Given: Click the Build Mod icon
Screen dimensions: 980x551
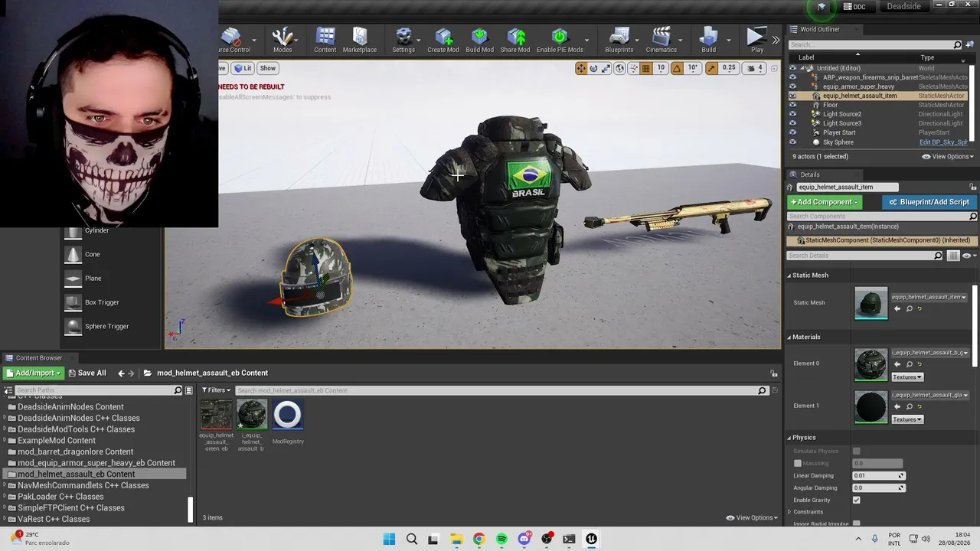Looking at the screenshot, I should click(479, 40).
